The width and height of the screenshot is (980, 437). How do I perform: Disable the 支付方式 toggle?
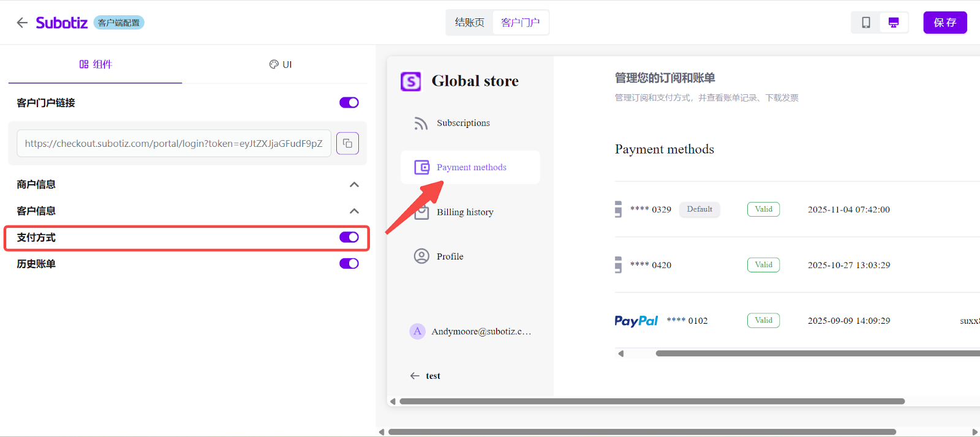click(x=349, y=237)
